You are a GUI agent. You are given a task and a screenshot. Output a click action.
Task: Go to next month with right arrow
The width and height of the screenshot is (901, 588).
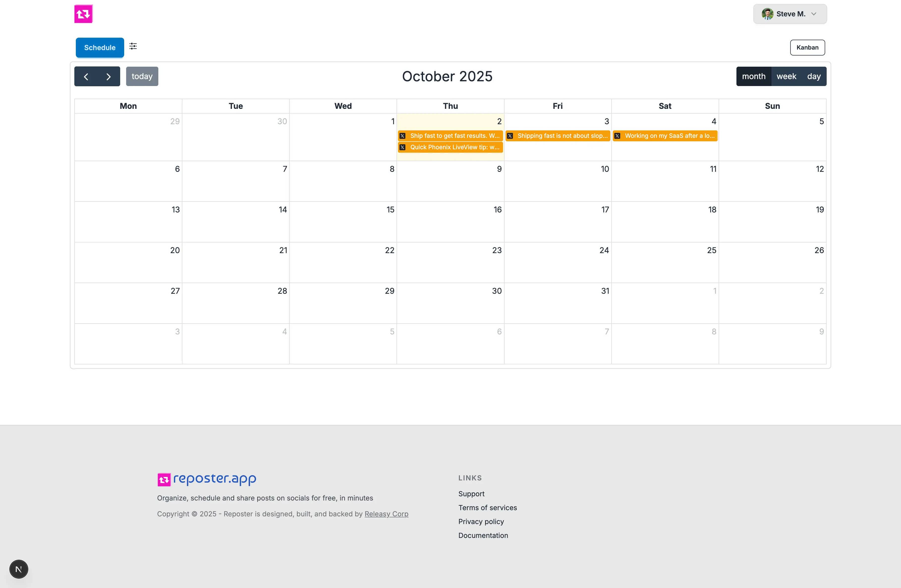point(109,77)
